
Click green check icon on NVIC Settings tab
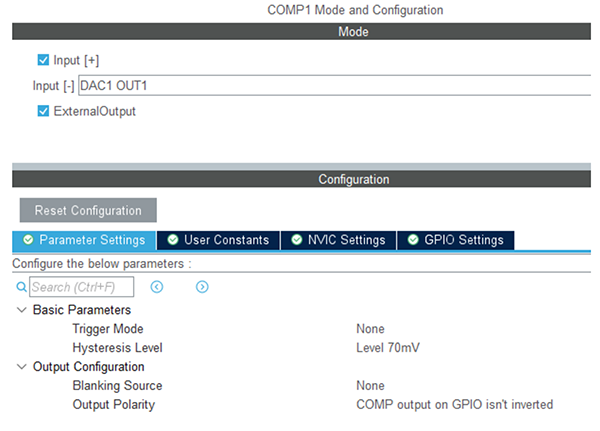coord(297,240)
